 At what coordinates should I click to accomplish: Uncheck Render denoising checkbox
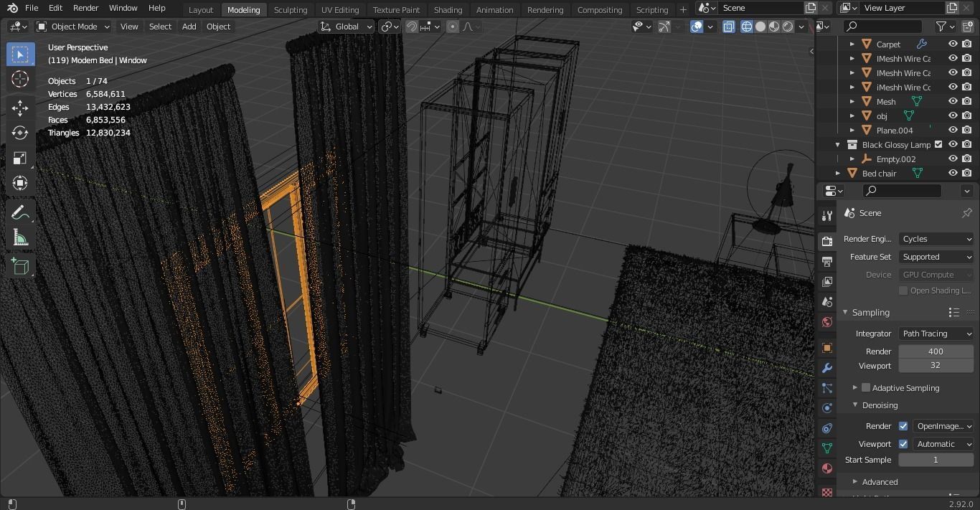(x=903, y=426)
